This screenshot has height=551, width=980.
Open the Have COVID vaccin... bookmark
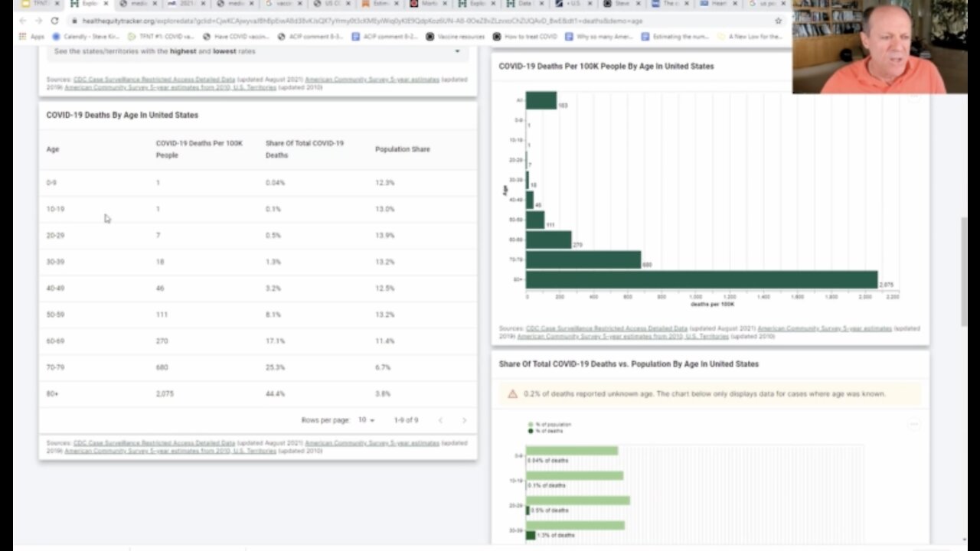click(237, 37)
